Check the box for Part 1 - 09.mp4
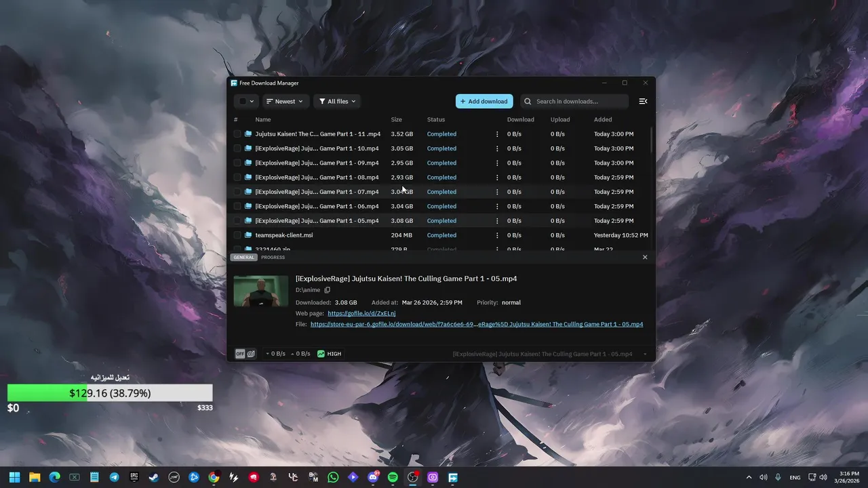This screenshot has height=488, width=868. [x=237, y=163]
